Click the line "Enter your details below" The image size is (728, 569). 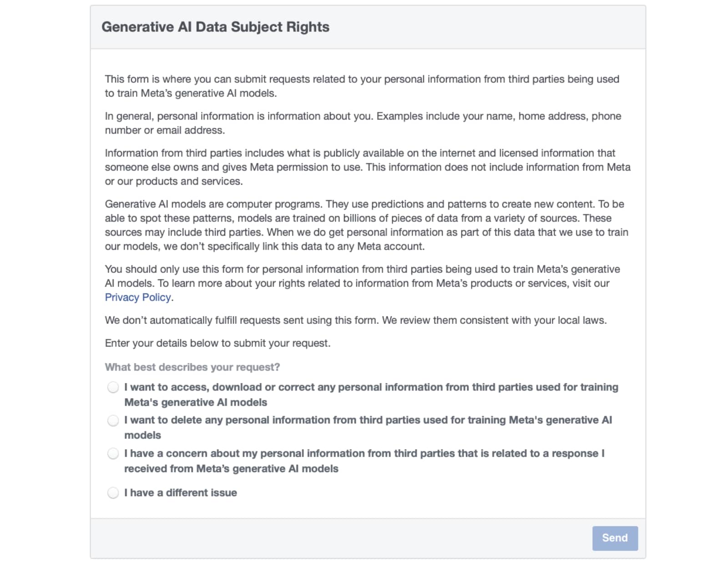pyautogui.click(x=217, y=343)
